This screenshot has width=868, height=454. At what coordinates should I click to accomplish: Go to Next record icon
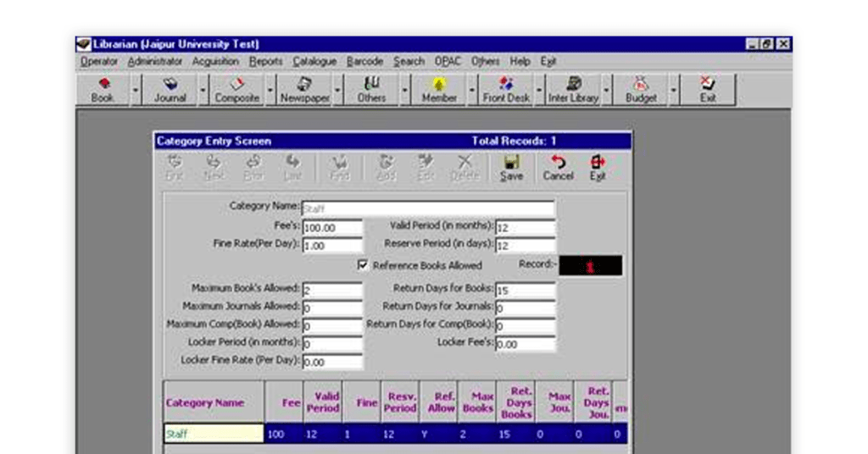214,168
